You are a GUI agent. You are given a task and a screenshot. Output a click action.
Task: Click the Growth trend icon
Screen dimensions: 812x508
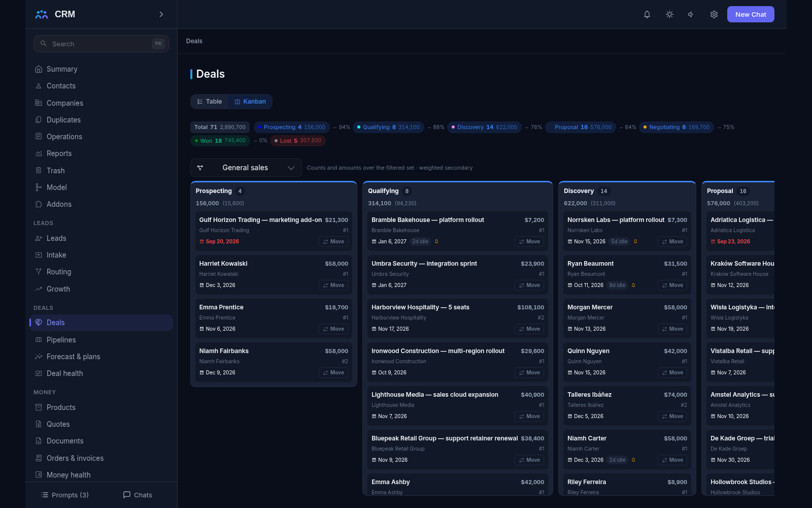(39, 289)
